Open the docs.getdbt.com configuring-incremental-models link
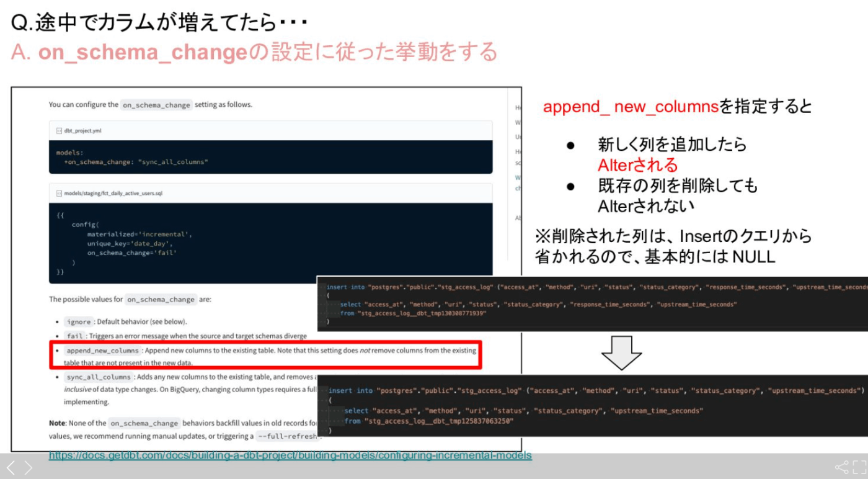Screen dimensions: 868x479 pyautogui.click(x=290, y=455)
